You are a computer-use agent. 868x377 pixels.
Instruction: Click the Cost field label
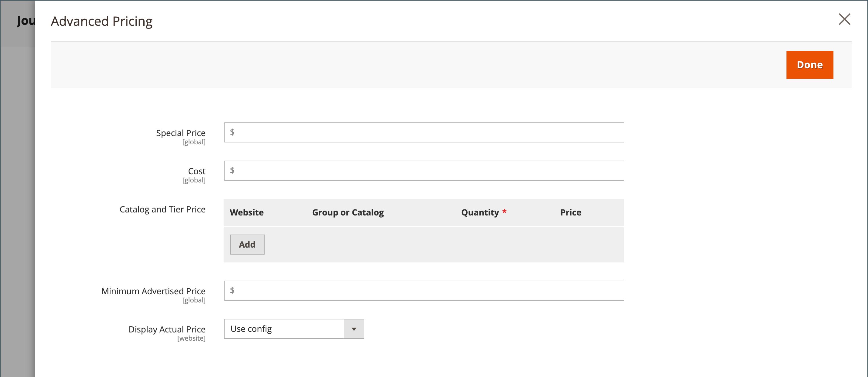[x=196, y=171]
